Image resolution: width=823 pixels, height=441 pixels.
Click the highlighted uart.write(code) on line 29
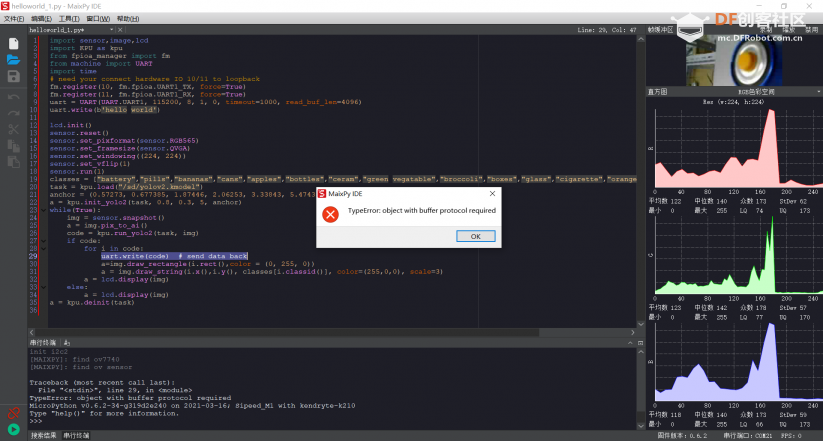(x=135, y=256)
